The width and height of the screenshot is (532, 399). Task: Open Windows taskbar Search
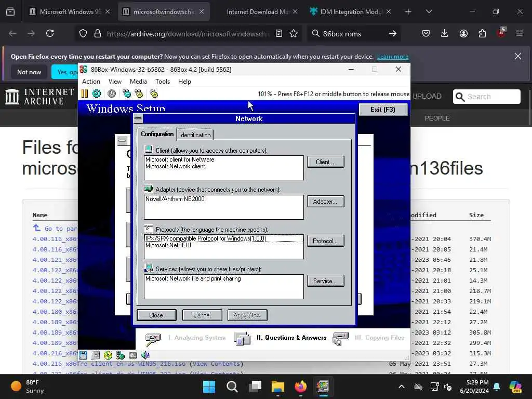[x=232, y=387]
